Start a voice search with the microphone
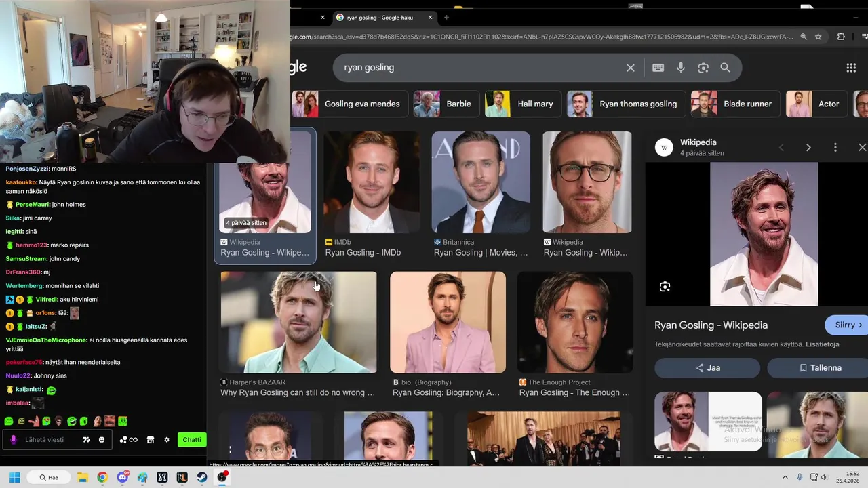 [x=680, y=68]
